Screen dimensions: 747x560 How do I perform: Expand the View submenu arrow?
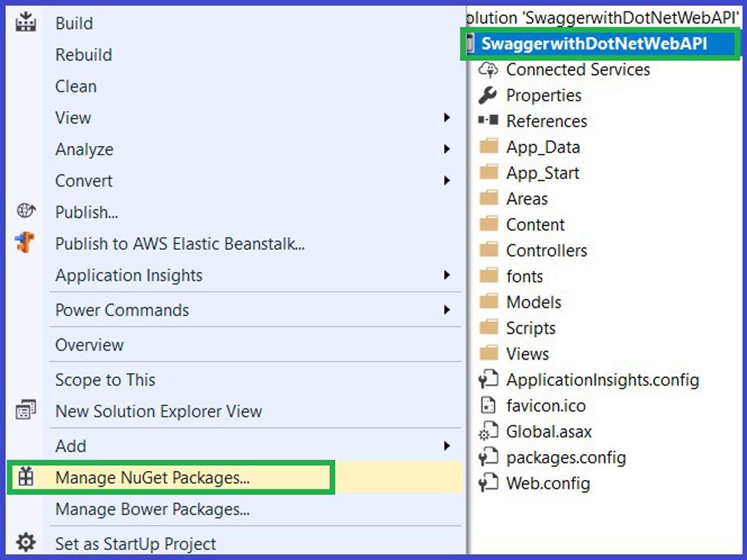coord(448,117)
